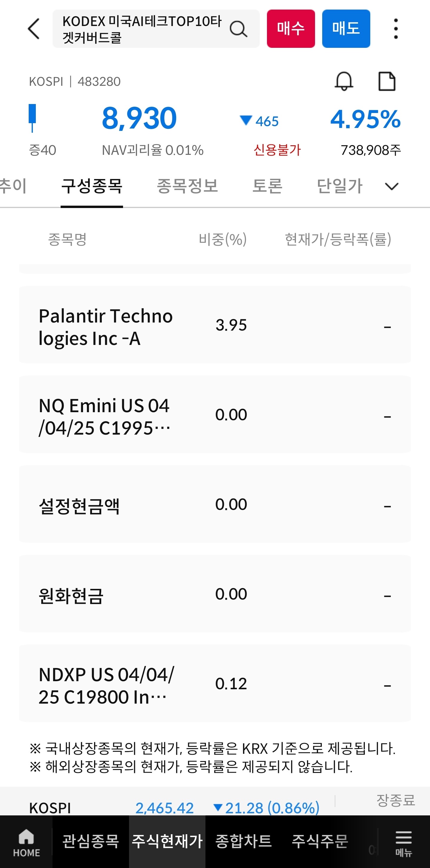The width and height of the screenshot is (430, 868).
Task: Tap the search magnifier icon
Action: point(238,29)
